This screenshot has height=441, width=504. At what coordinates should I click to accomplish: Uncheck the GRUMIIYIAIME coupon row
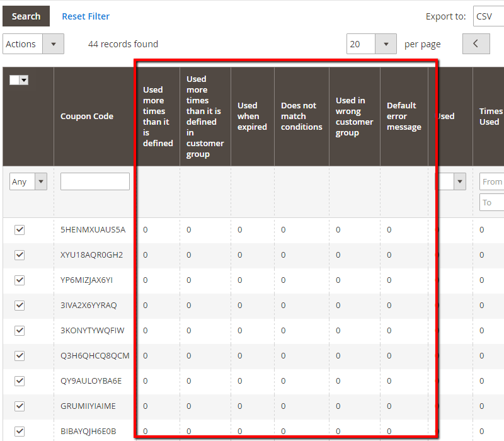(20, 406)
